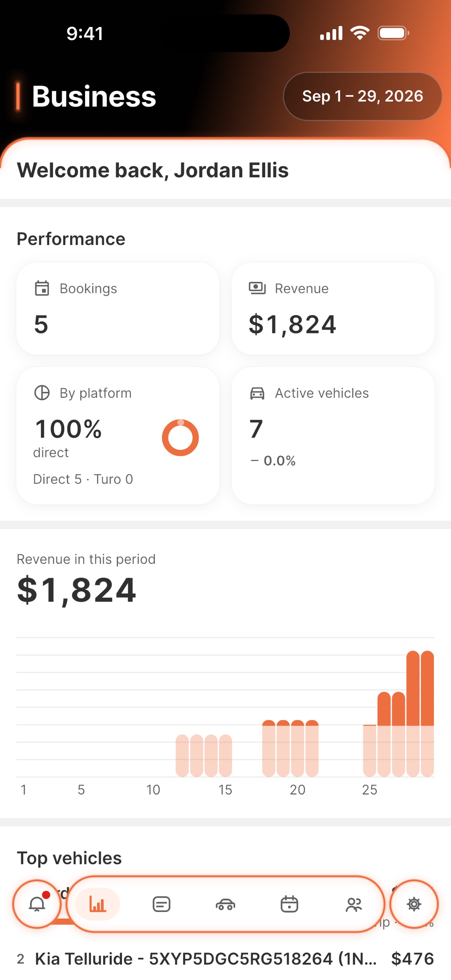The width and height of the screenshot is (451, 980).
Task: Tap the 0.0% active vehicles change
Action: tap(273, 461)
